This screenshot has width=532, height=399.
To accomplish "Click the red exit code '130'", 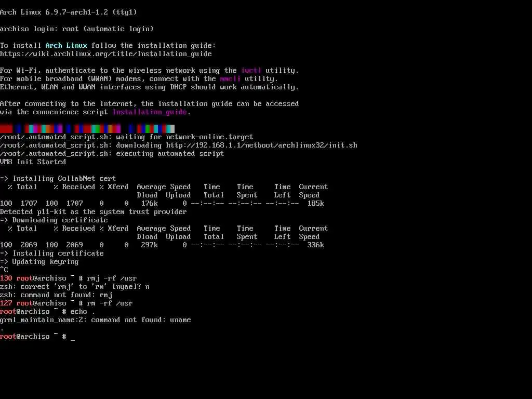I will pyautogui.click(x=6, y=278).
